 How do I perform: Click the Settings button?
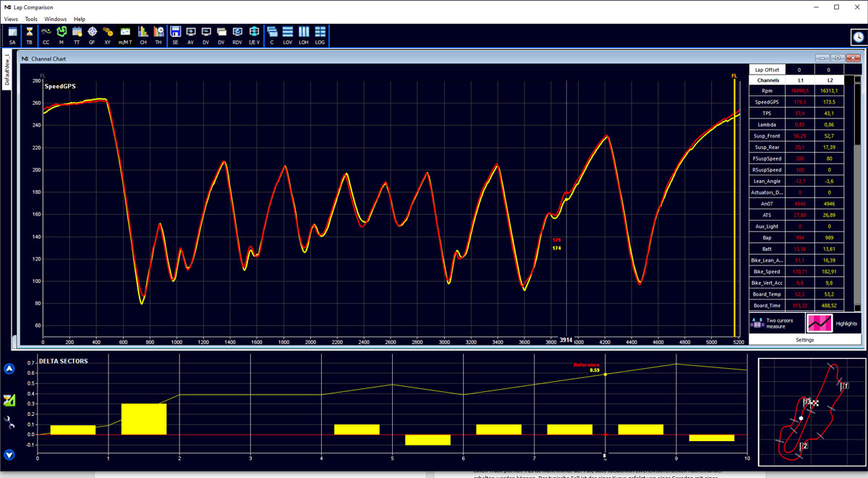point(804,340)
